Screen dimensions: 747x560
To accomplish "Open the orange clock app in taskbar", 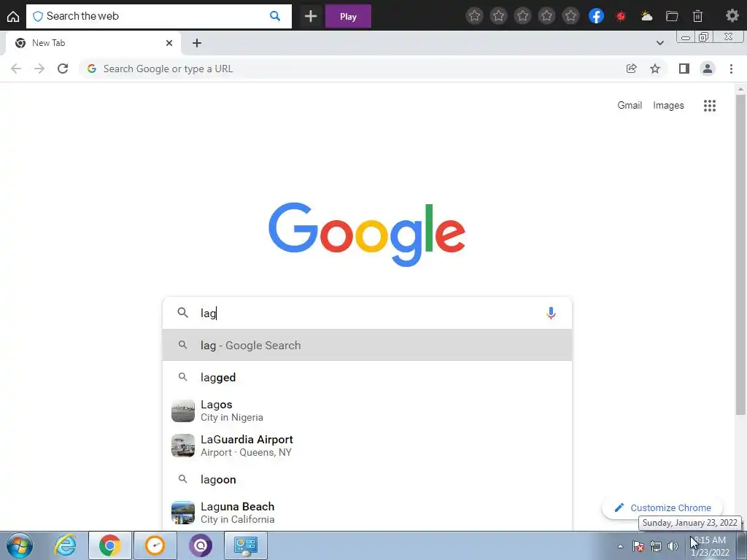I will tap(155, 545).
